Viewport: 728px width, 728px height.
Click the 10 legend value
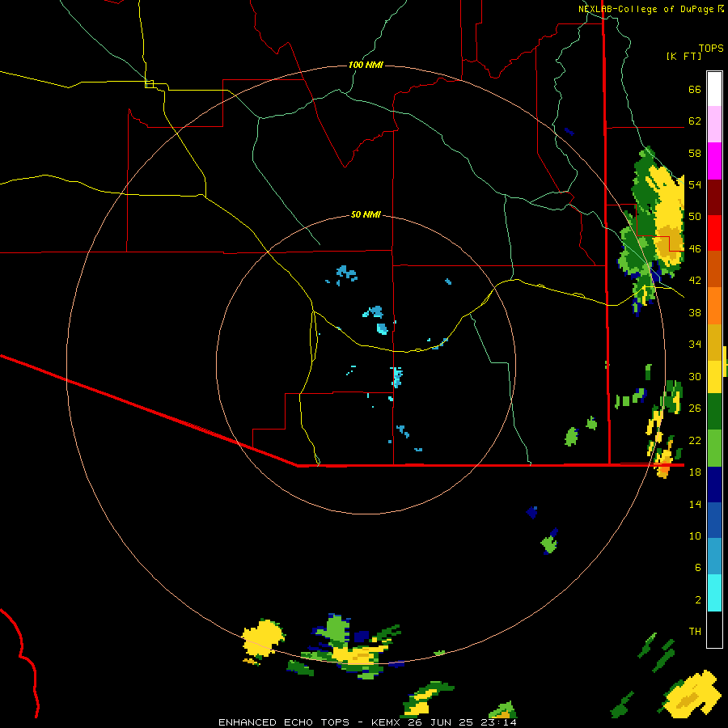pyautogui.click(x=695, y=535)
